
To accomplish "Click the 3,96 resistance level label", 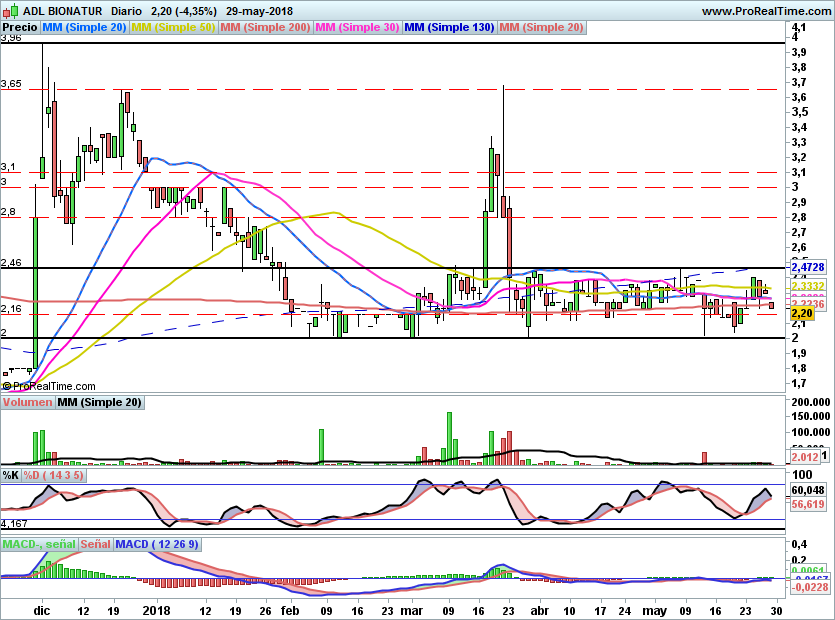I will pyautogui.click(x=11, y=38).
